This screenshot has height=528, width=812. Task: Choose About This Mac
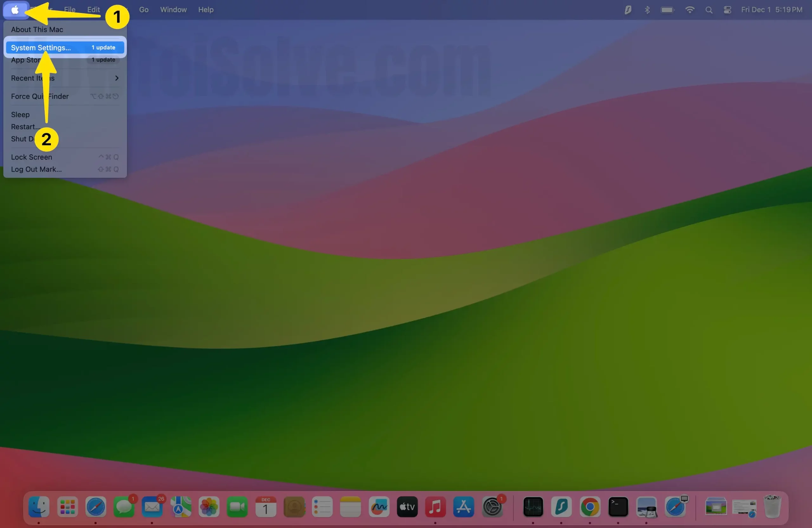(65, 30)
